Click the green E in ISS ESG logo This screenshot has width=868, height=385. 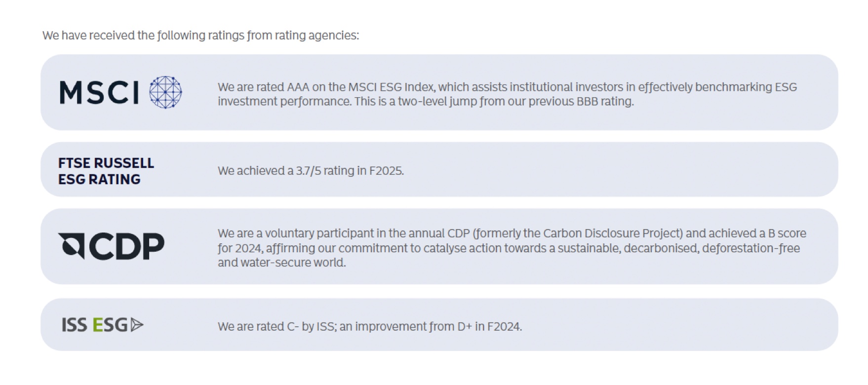97,325
